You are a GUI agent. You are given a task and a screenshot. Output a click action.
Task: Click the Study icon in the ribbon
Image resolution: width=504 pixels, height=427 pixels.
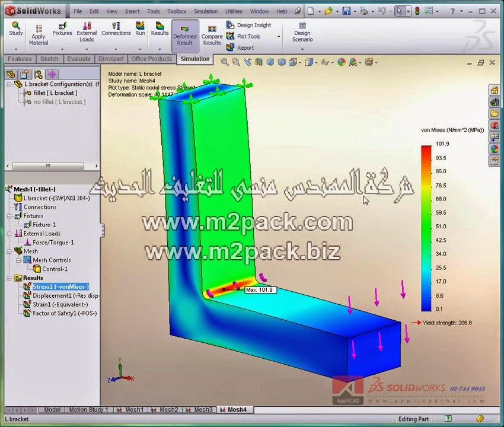16,28
